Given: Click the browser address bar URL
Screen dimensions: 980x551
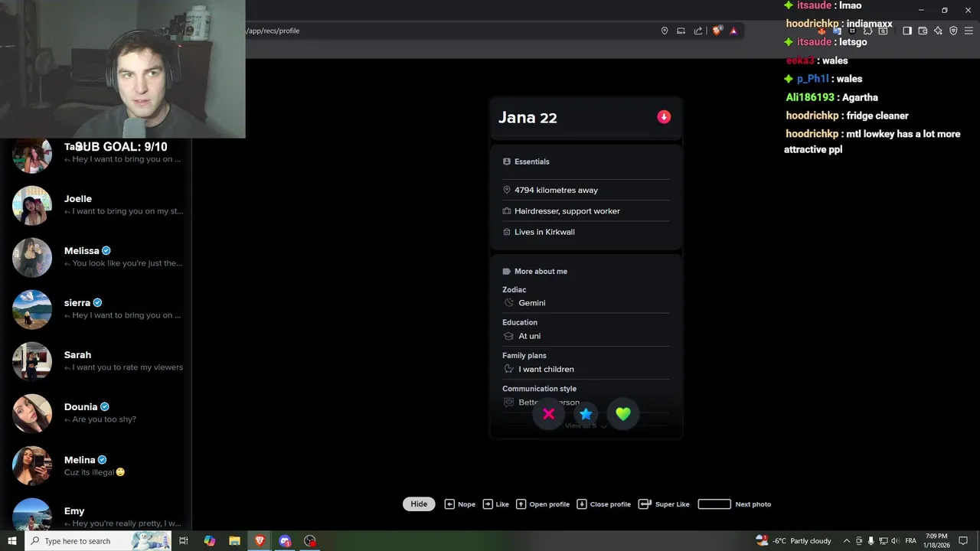Looking at the screenshot, I should point(273,31).
